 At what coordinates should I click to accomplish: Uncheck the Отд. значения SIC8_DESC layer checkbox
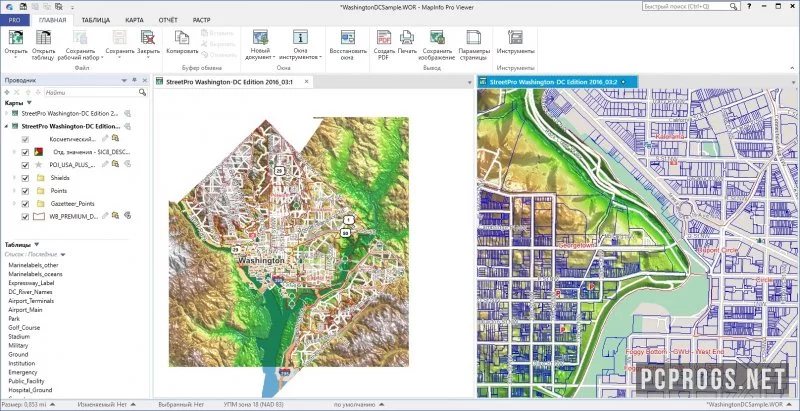coord(25,152)
